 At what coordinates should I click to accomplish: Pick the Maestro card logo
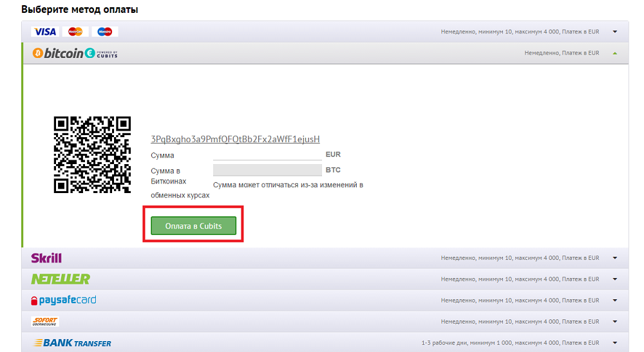point(105,32)
